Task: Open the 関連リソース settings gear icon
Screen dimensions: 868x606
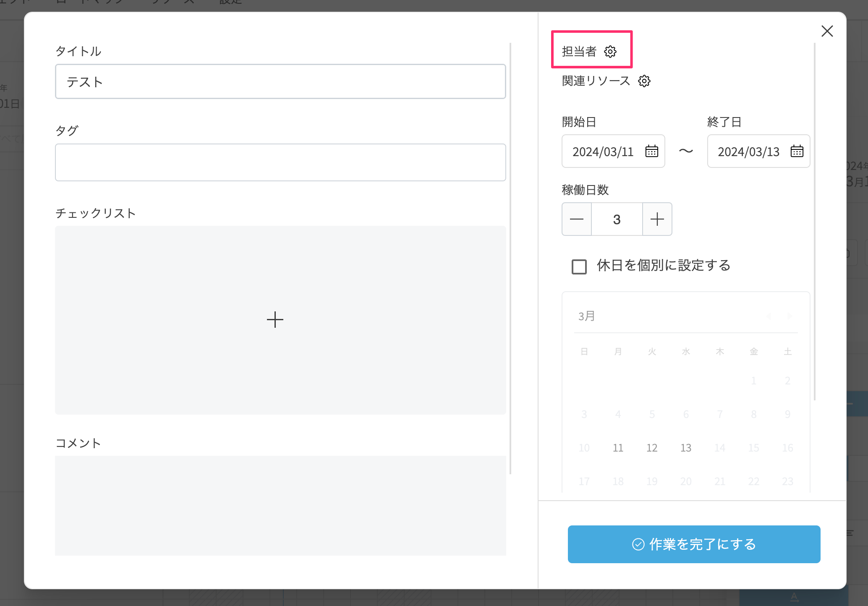Action: 644,81
